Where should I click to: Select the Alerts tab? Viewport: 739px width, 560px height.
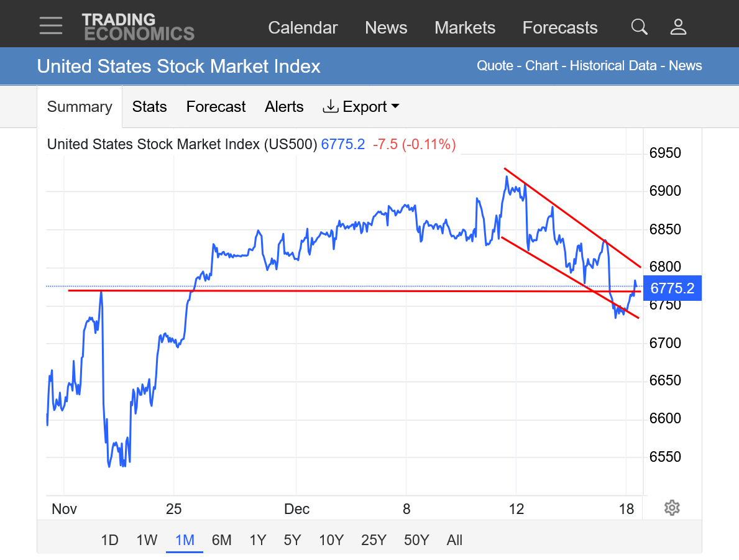click(284, 107)
